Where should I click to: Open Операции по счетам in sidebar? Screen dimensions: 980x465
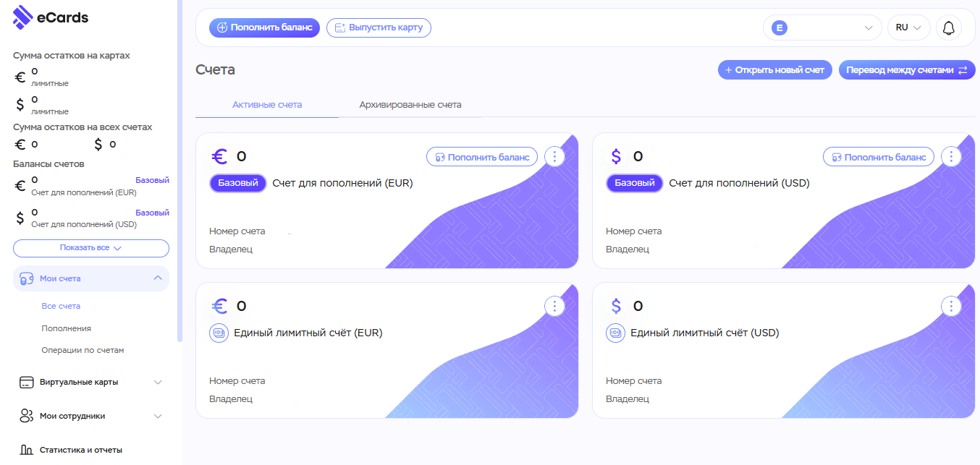(83, 350)
